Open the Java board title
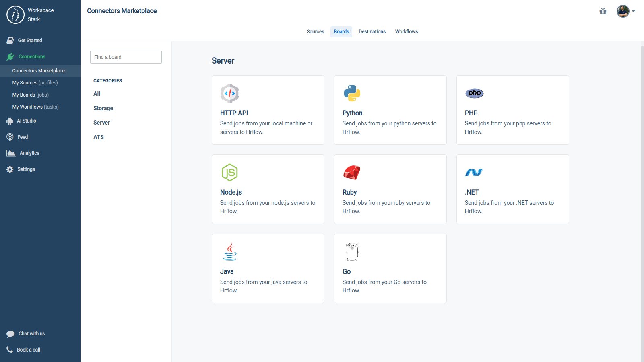Screen dimensions: 644x362 coord(227,272)
